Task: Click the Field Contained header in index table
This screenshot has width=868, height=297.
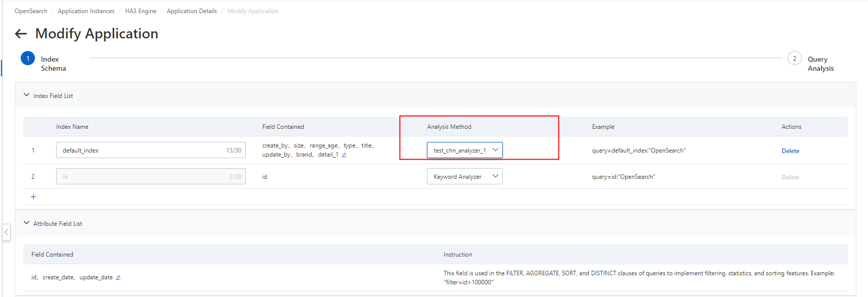Action: point(283,127)
